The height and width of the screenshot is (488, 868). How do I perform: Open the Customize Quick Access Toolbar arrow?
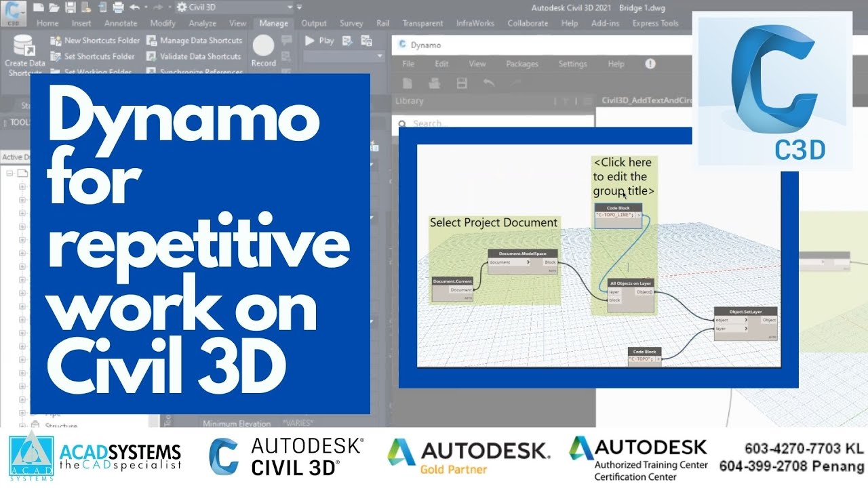pos(299,7)
